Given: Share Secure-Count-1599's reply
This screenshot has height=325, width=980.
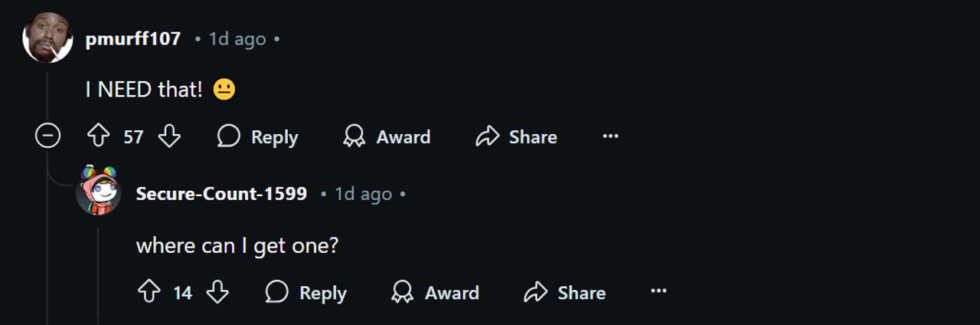Looking at the screenshot, I should point(565,292).
